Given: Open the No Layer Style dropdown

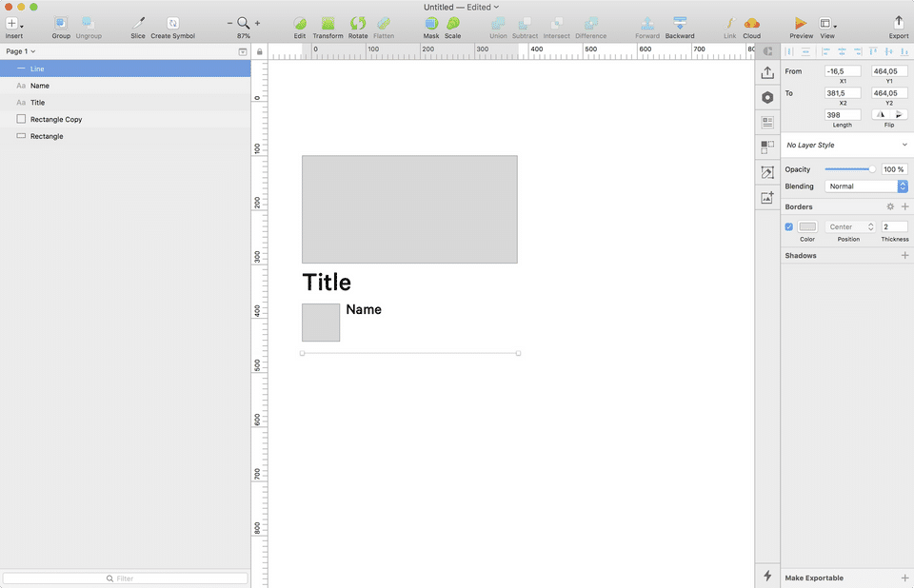Looking at the screenshot, I should coord(846,145).
